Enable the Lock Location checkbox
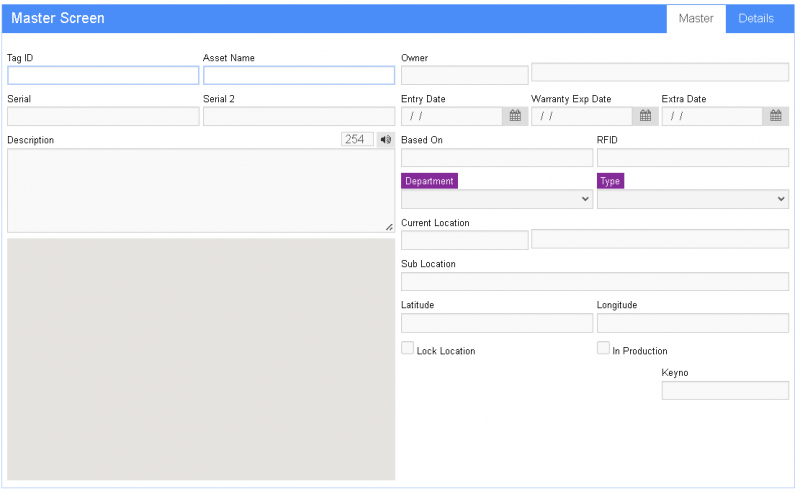This screenshot has height=494, width=800. click(x=407, y=349)
